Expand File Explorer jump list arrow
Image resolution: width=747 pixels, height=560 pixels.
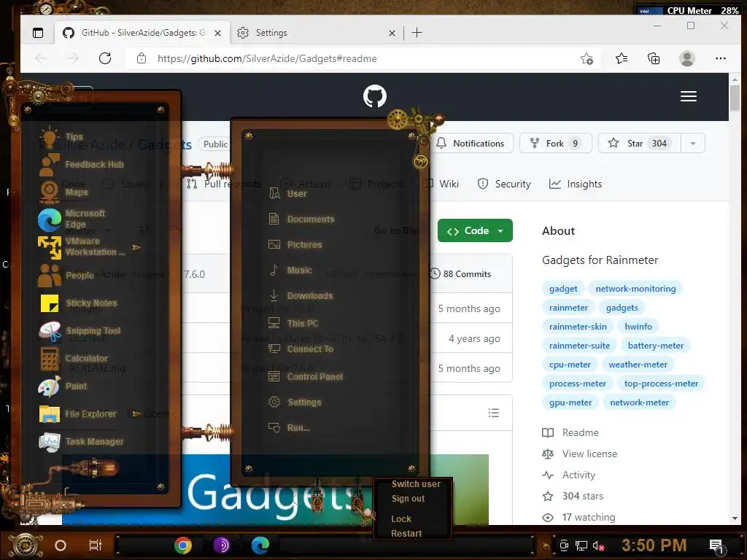(x=136, y=413)
